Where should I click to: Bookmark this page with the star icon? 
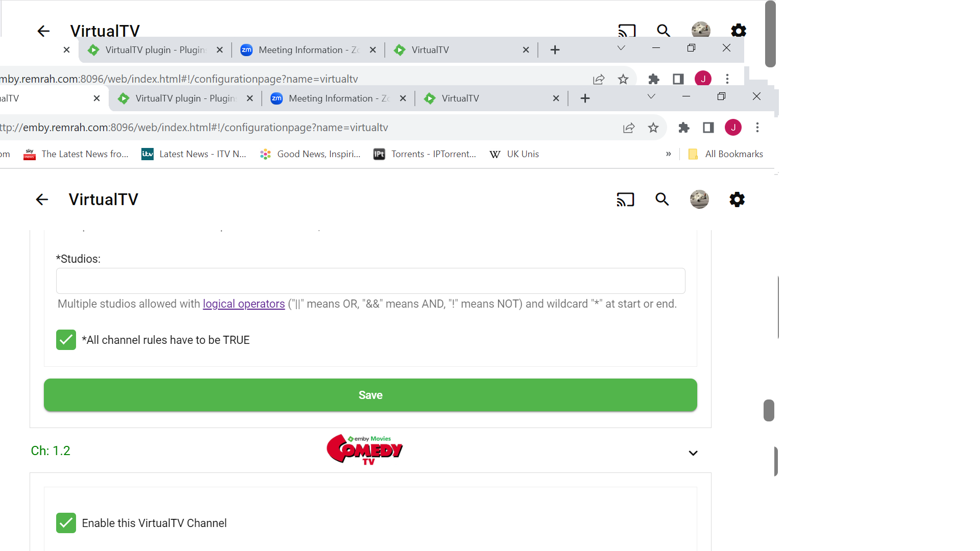point(653,128)
